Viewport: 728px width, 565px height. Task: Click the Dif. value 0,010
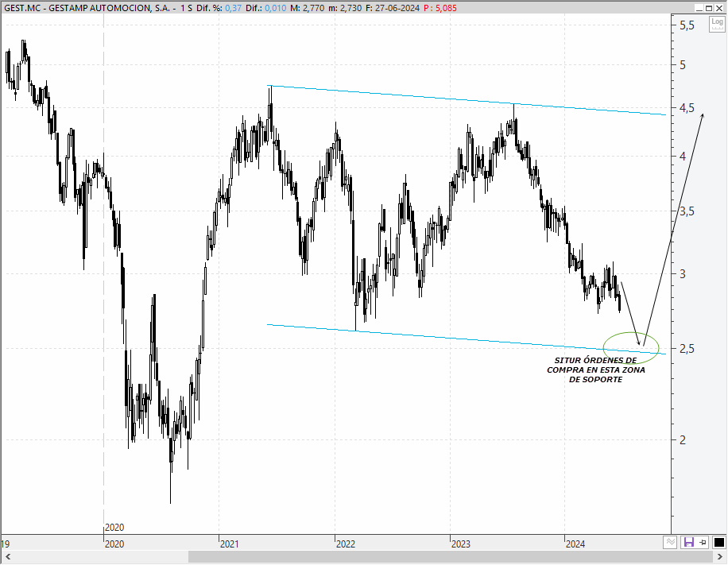(x=275, y=8)
